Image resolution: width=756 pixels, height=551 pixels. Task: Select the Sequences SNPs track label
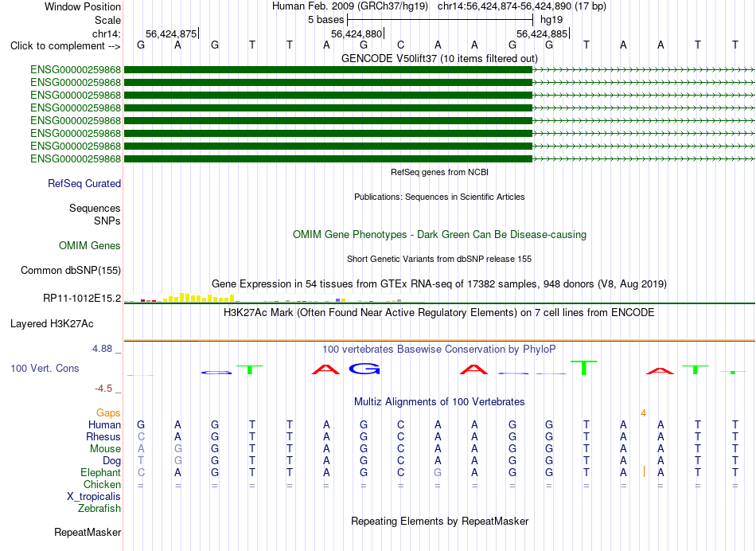[x=95, y=214]
